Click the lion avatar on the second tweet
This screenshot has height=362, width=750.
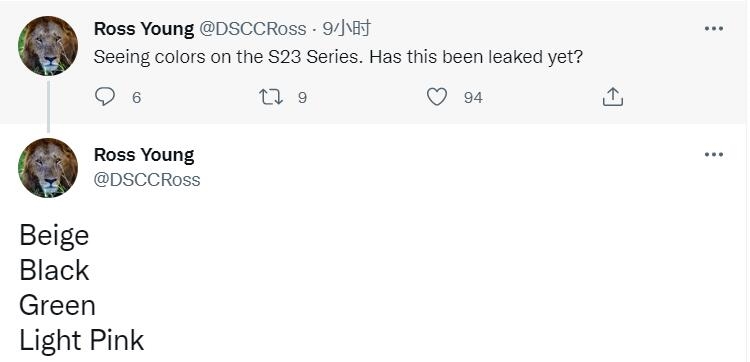48,168
